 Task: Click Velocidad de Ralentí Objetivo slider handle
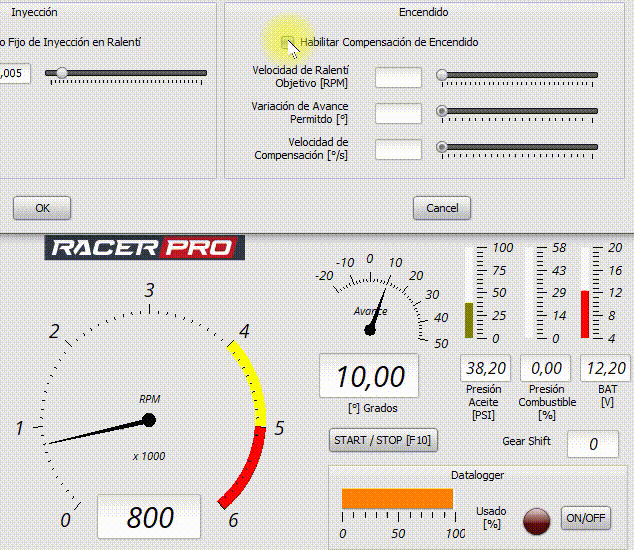point(442,75)
